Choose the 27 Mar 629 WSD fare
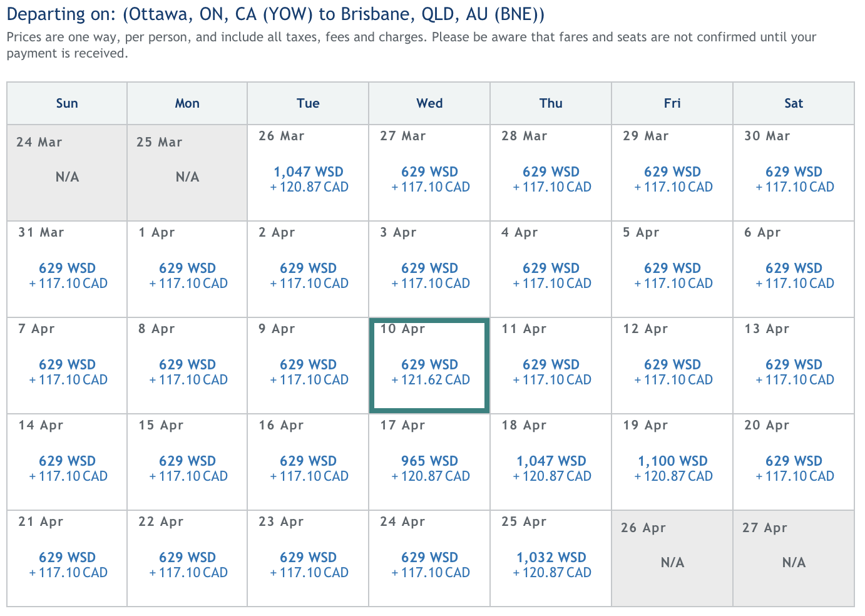Viewport: 865px width, 616px height. pos(429,173)
